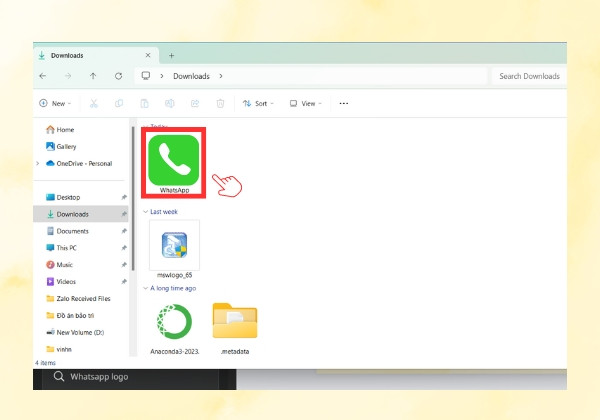The height and width of the screenshot is (420, 600).
Task: Click the Paste toolbar icon
Action: pos(144,103)
